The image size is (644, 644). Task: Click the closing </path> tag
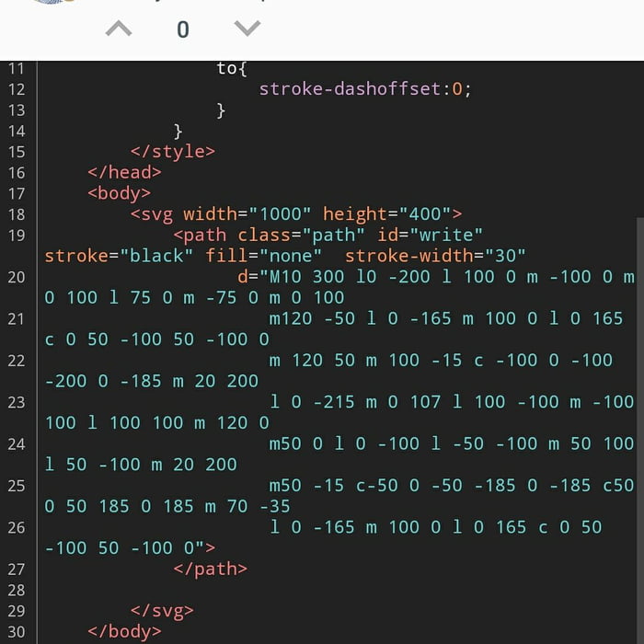210,569
